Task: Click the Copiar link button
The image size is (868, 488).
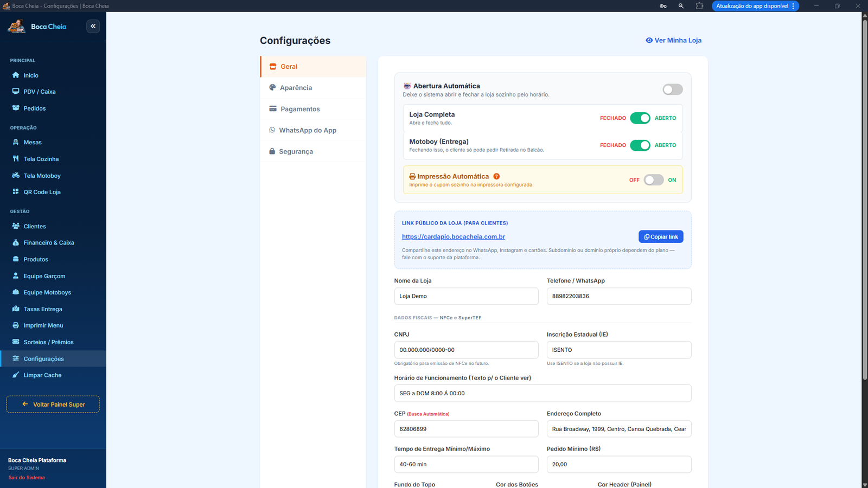Action: pyautogui.click(x=661, y=237)
